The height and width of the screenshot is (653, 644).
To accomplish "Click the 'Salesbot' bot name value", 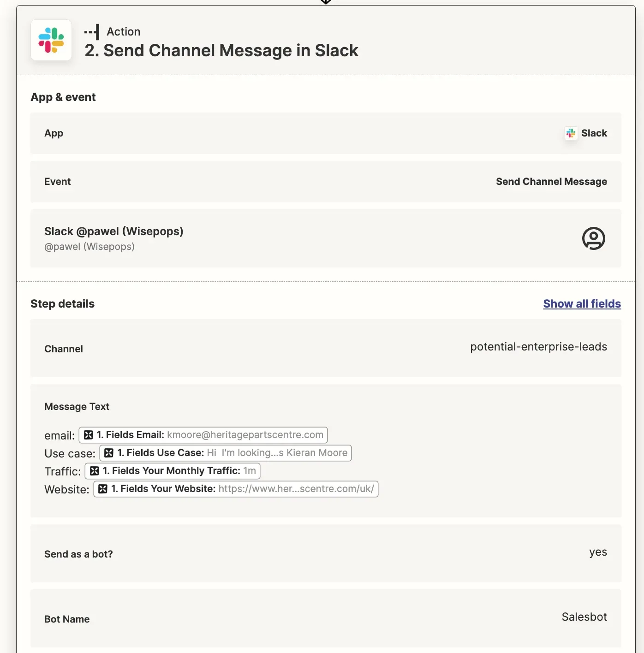I will coord(584,617).
